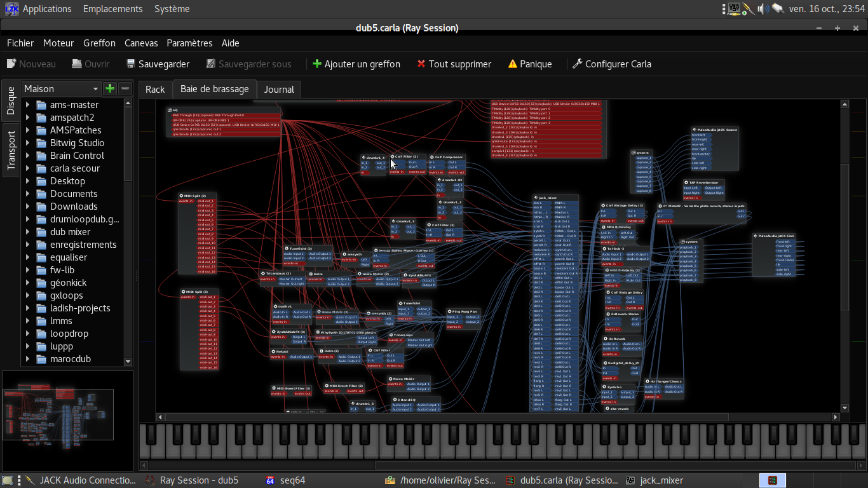The height and width of the screenshot is (488, 868).
Task: Open the Greffon menu
Action: coord(99,43)
